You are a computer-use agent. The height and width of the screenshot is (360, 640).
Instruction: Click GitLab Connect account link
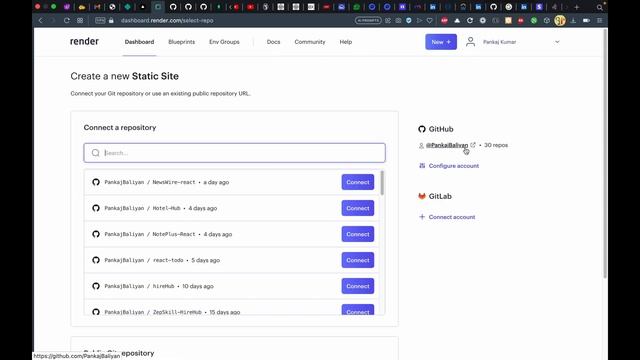(452, 217)
